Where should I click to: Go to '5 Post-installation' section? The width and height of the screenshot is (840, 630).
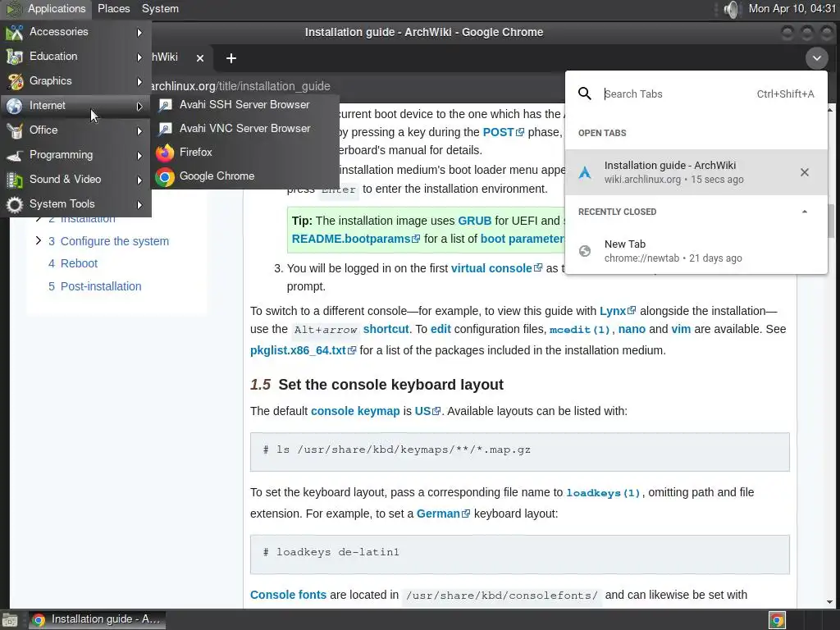(95, 286)
